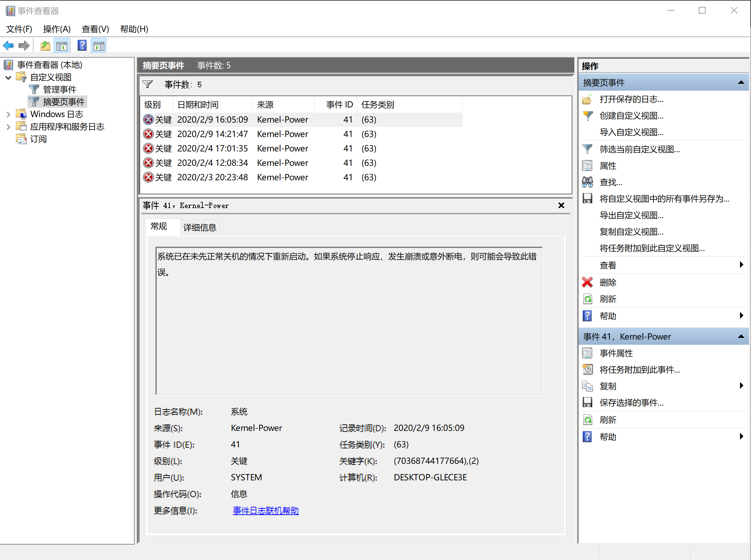Viewport: 751px width, 560px height.
Task: Click the 查找 binoculars icon
Action: point(587,182)
